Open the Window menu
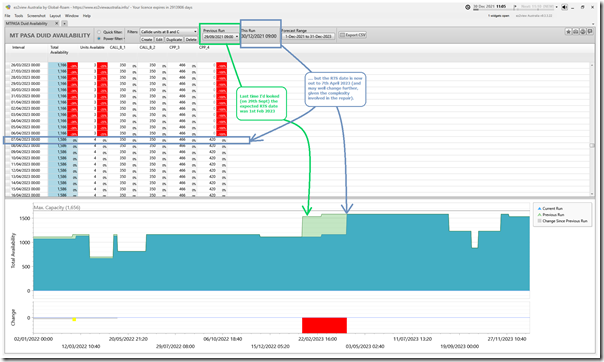The width and height of the screenshot is (604, 362). coord(72,16)
